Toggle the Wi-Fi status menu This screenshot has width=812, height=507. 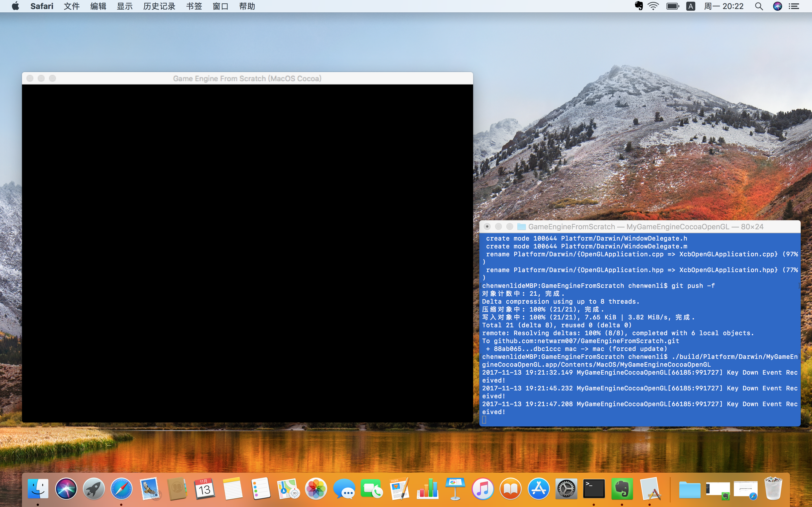pyautogui.click(x=653, y=6)
